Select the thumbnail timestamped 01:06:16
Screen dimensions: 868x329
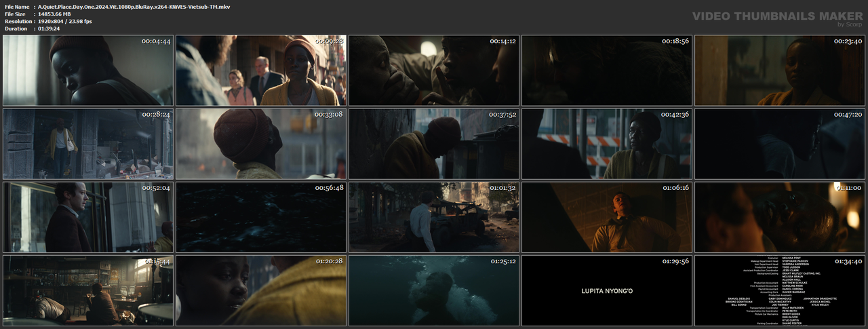(x=607, y=217)
